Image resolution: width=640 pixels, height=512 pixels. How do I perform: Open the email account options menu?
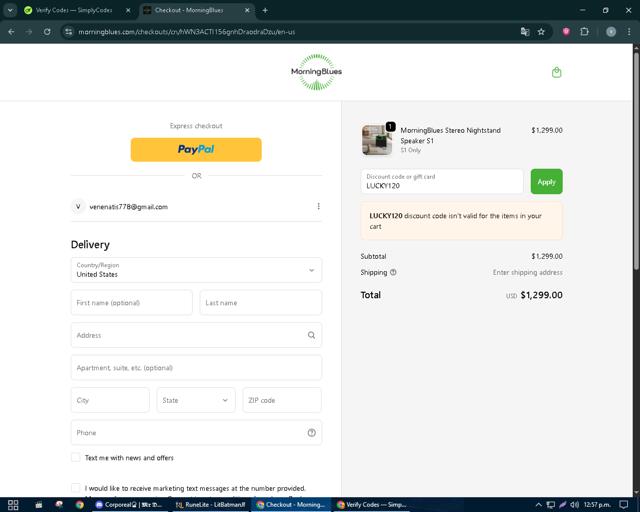click(318, 207)
